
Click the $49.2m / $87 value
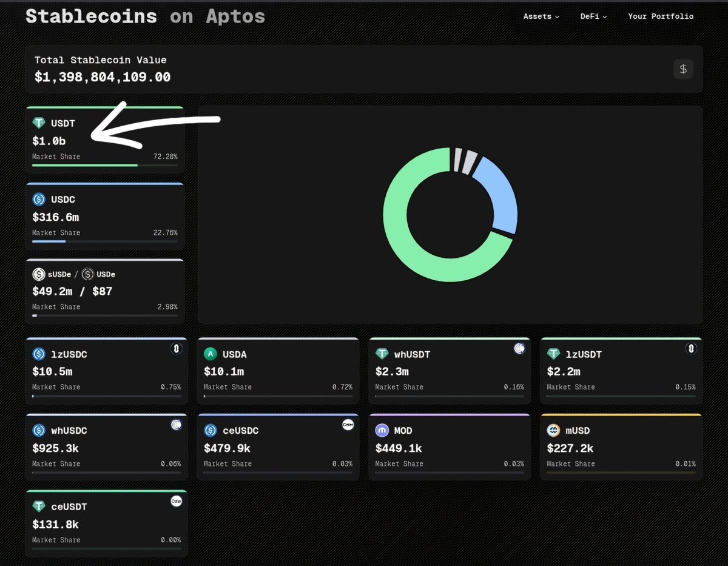click(72, 291)
